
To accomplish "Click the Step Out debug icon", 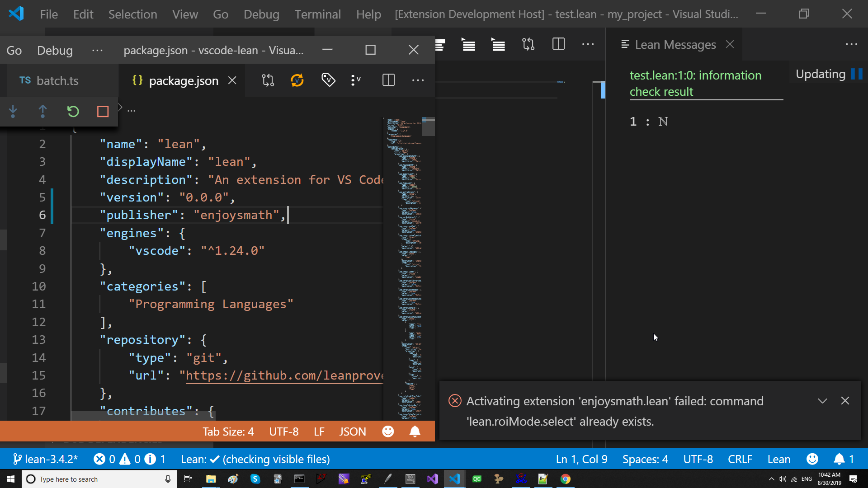I will 42,111.
